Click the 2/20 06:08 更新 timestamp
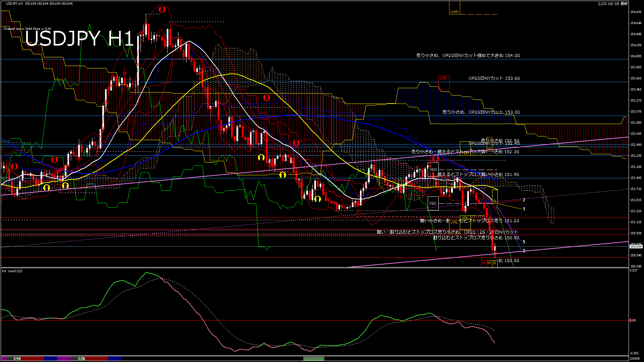The width and height of the screenshot is (644, 362). pos(613,4)
